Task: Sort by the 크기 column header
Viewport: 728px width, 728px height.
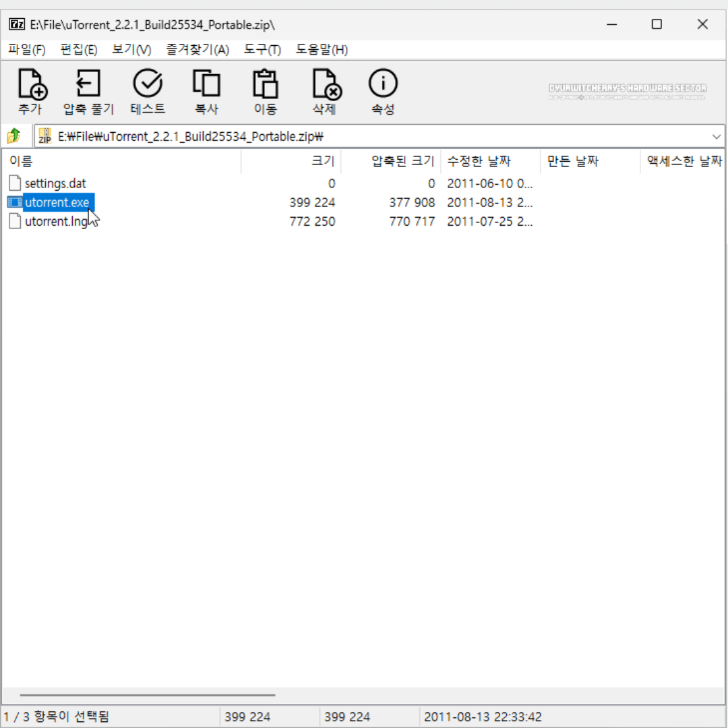Action: [291, 161]
